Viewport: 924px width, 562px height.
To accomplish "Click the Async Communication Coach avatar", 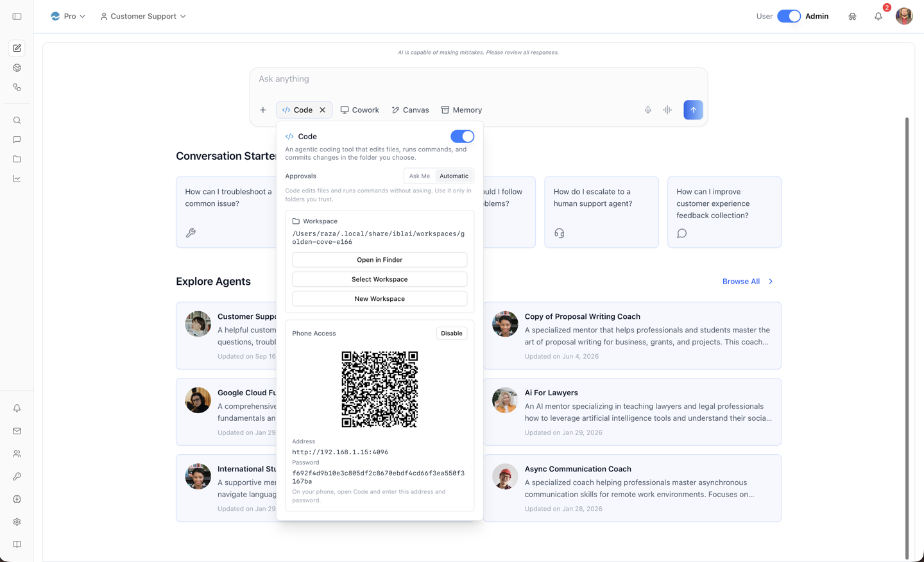I will pos(505,476).
